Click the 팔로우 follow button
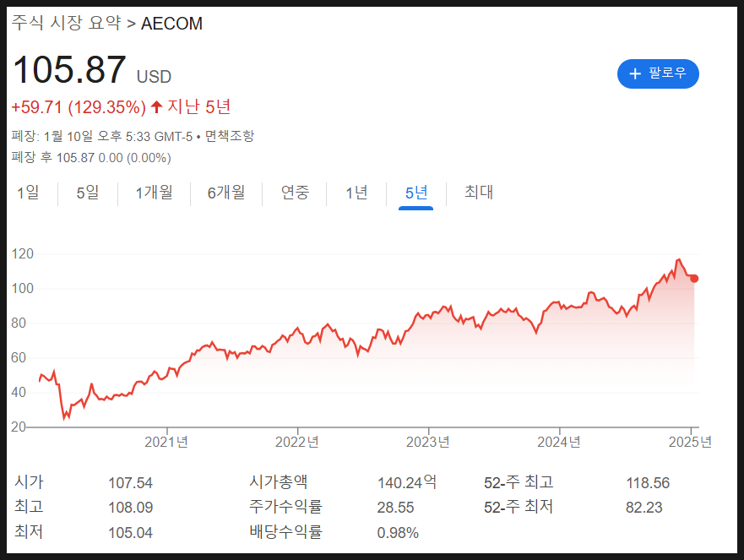This screenshot has width=744, height=560. point(658,73)
